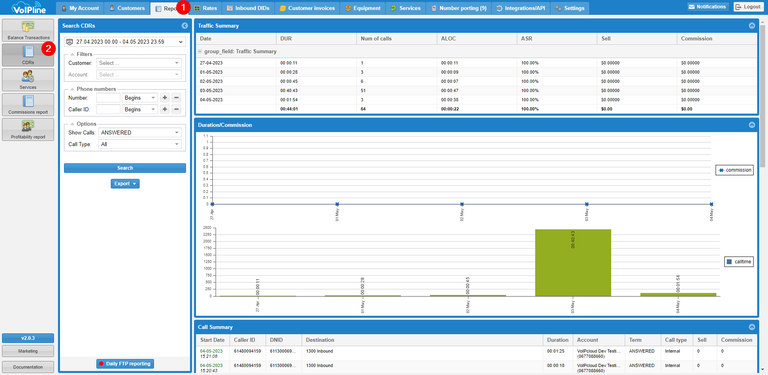Image resolution: width=768 pixels, height=375 pixels.
Task: Switch to the Rates tab
Action: (205, 8)
